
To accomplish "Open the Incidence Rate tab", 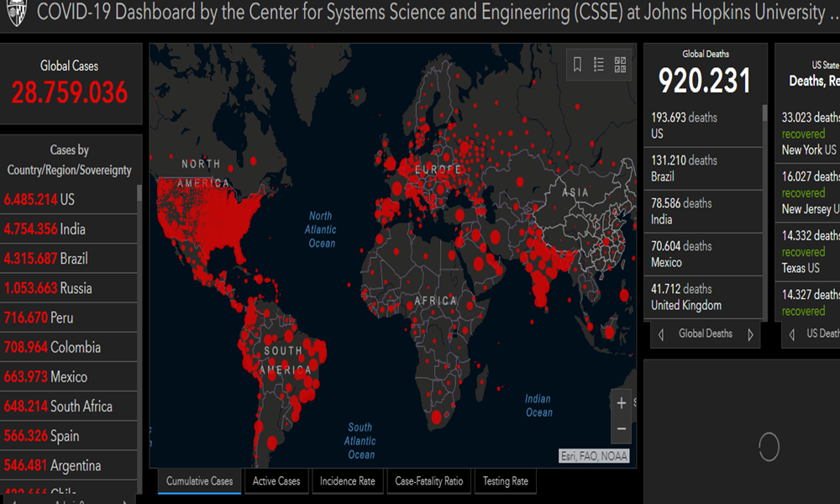I will click(347, 481).
